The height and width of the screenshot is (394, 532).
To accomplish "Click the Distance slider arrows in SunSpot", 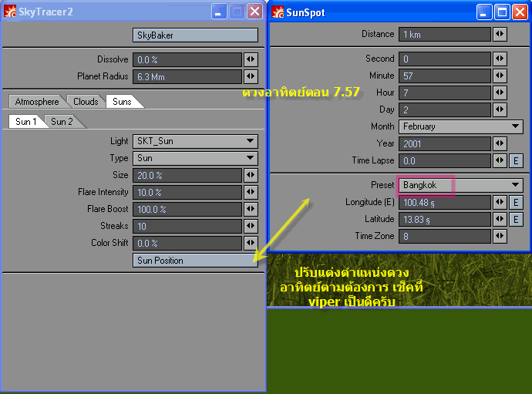I will tap(500, 34).
